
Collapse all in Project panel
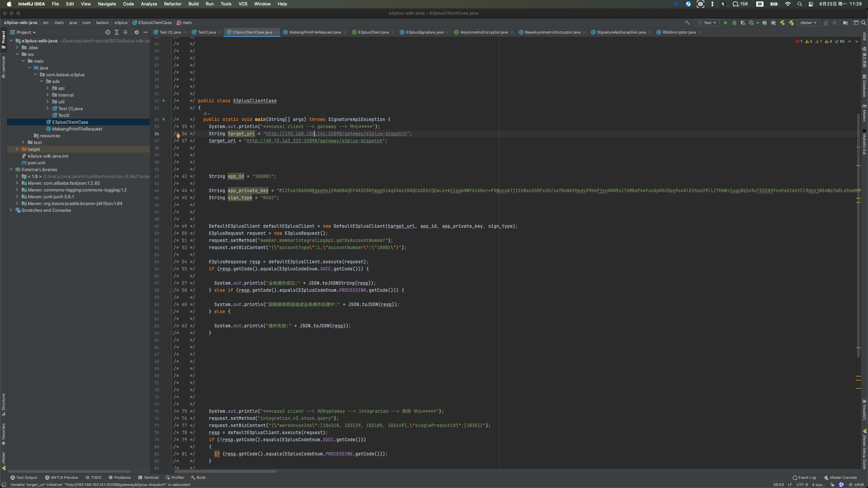(x=125, y=32)
